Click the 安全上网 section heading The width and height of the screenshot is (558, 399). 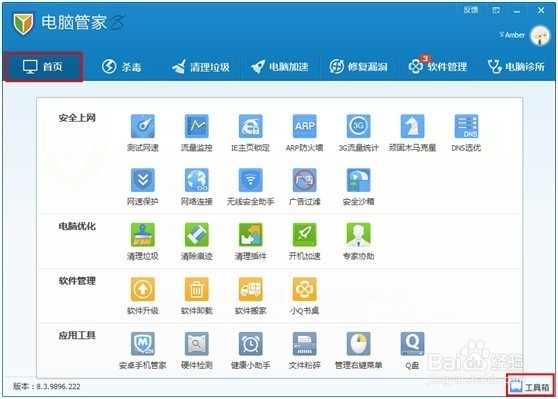tap(77, 118)
